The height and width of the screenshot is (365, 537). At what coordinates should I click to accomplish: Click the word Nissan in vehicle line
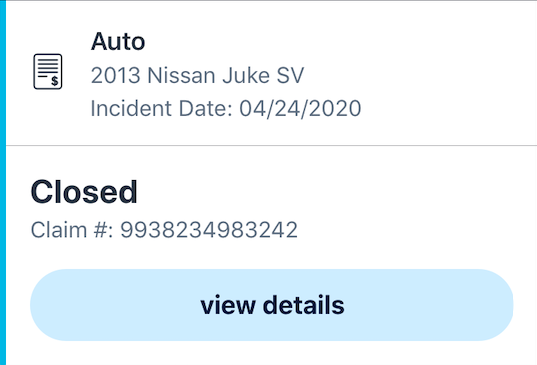(181, 75)
